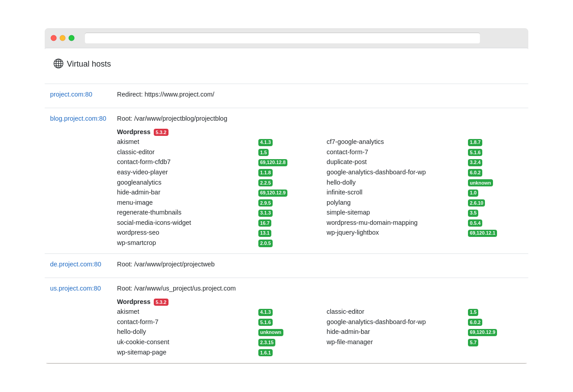Click wp-file-manager plugin name
Viewport: 573px width, 392px height.
click(350, 342)
